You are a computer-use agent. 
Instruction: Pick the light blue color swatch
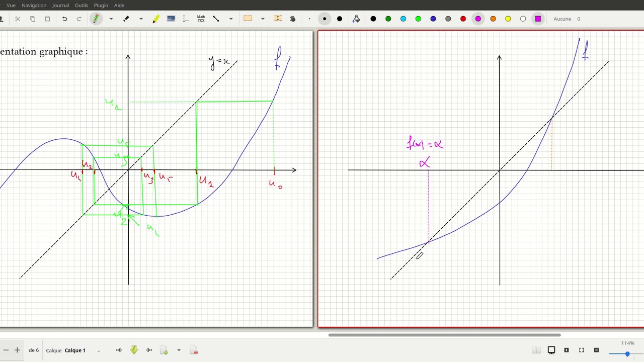pos(403,19)
